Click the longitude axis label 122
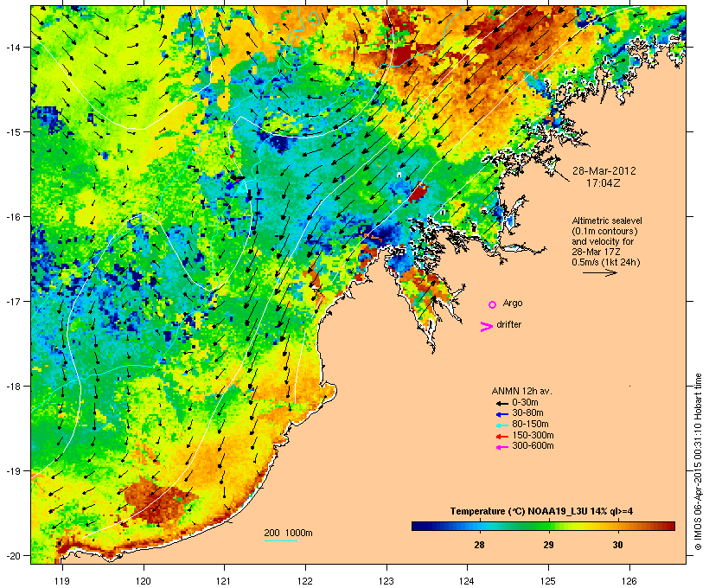Image resolution: width=709 pixels, height=588 pixels. point(305,581)
